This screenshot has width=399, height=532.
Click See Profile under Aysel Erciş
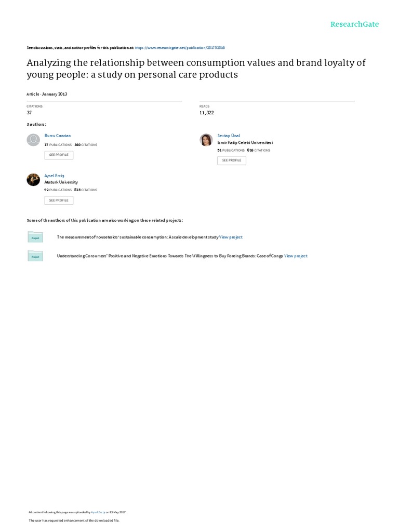[59, 200]
